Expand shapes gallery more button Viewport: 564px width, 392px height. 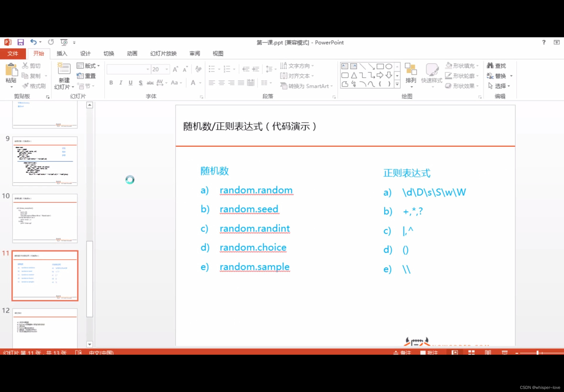point(397,84)
